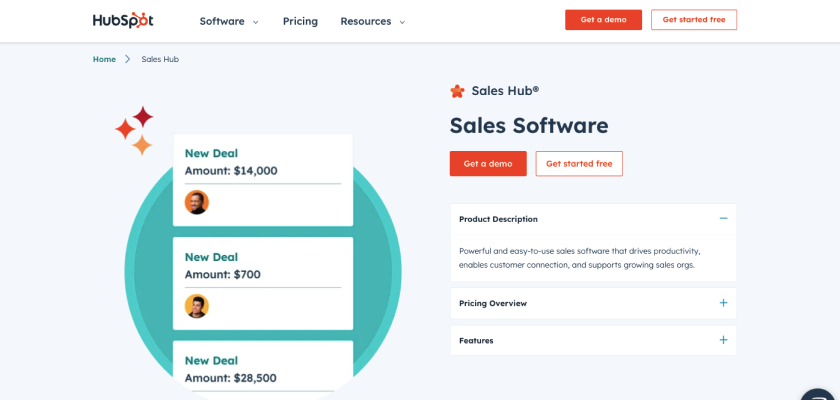Click header Get started free button
This screenshot has width=840, height=400.
693,20
